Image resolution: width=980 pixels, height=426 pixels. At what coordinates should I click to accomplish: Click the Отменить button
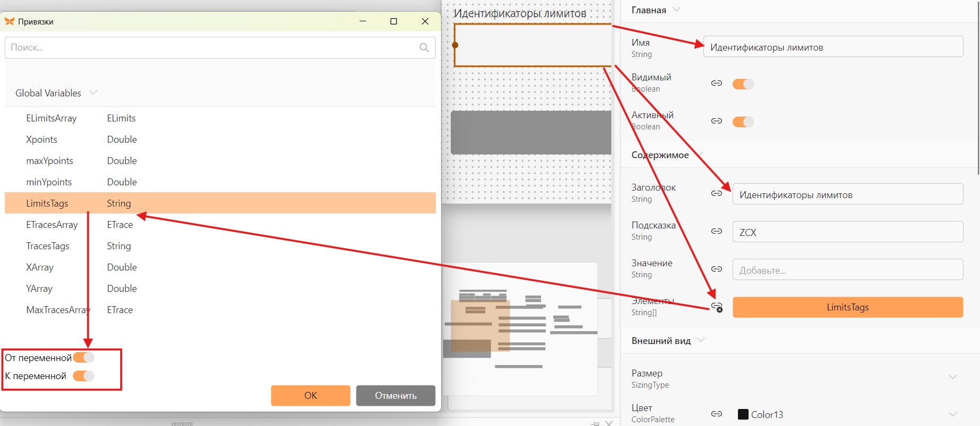pos(396,396)
